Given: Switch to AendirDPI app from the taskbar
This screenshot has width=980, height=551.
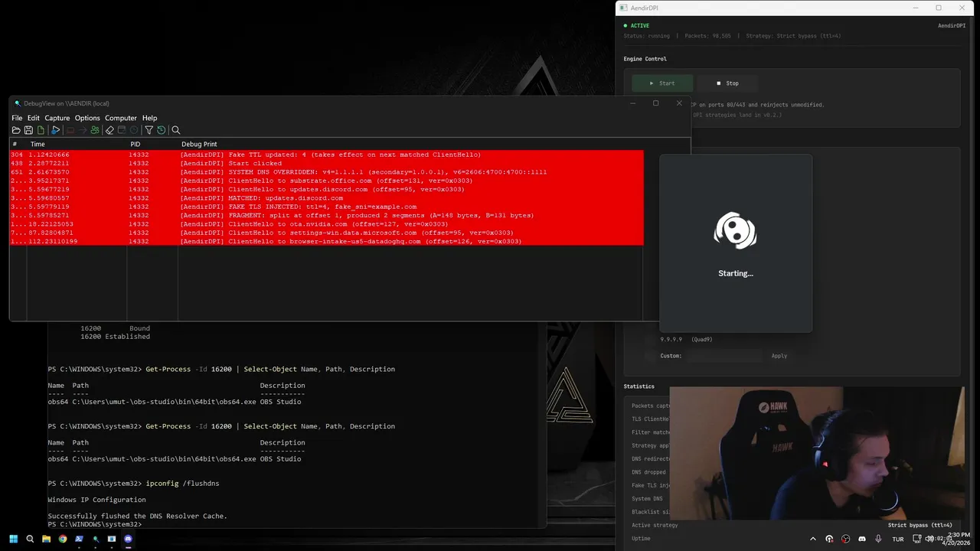Looking at the screenshot, I should pos(112,539).
